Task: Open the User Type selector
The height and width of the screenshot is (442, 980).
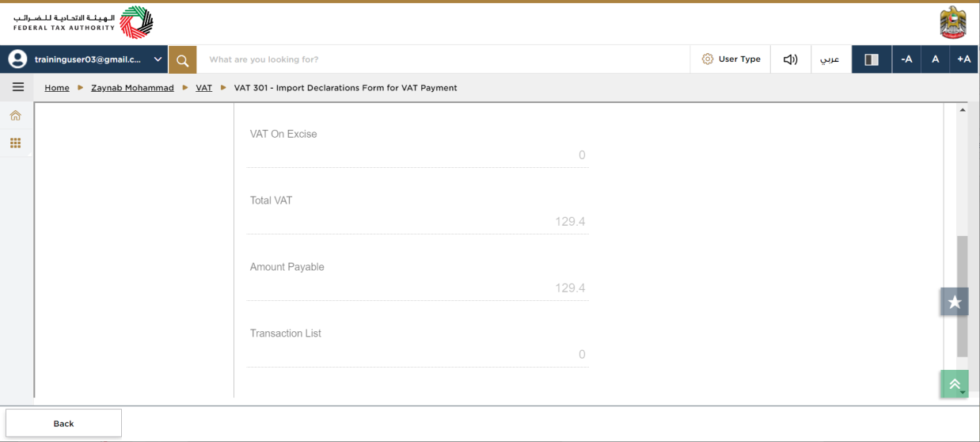Action: (731, 59)
